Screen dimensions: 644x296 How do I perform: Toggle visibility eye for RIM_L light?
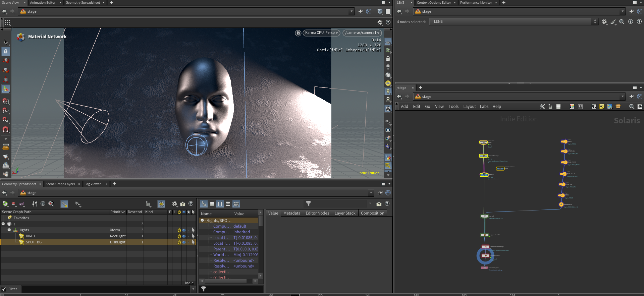click(184, 236)
